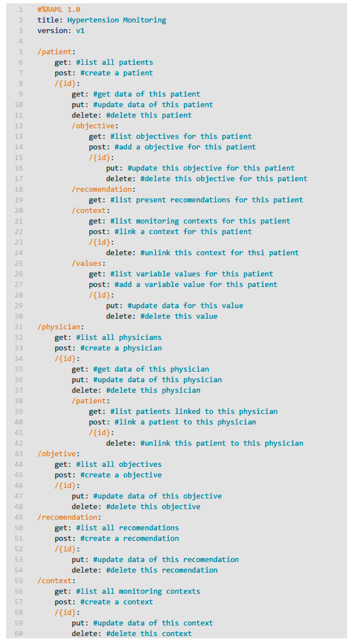The height and width of the screenshot is (644, 351).
Task: Click the #%RAML 1.0 header line
Action: [x=59, y=9]
